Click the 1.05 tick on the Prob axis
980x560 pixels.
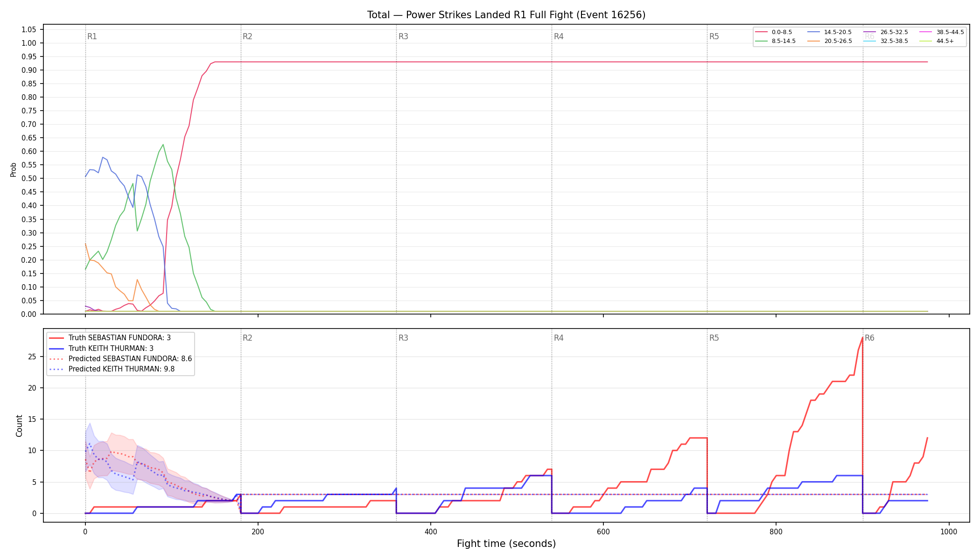coord(28,29)
